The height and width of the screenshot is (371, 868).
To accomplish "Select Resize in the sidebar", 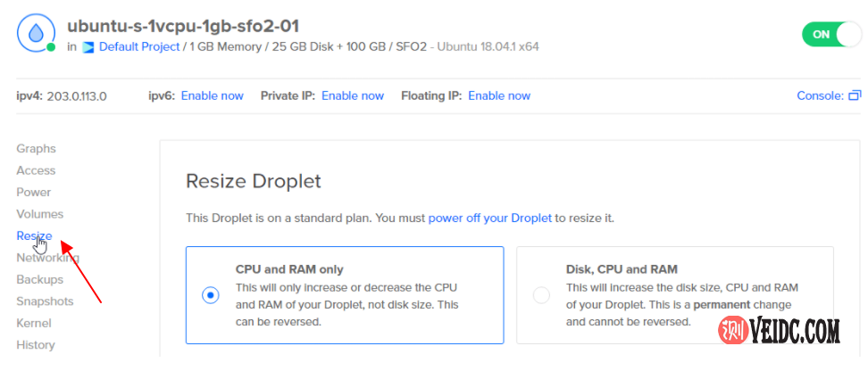I will coord(34,235).
